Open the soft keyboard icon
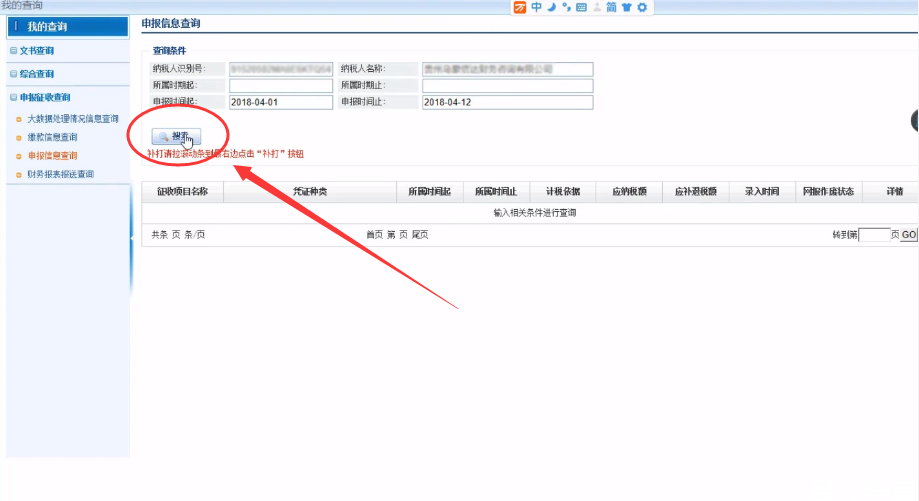This screenshot has width=919, height=501. (580, 7)
